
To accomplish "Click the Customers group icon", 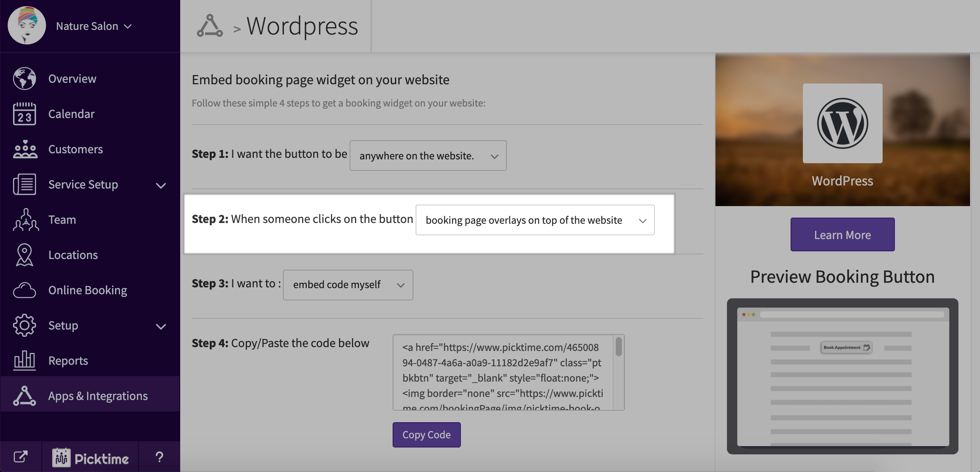I will tap(25, 149).
